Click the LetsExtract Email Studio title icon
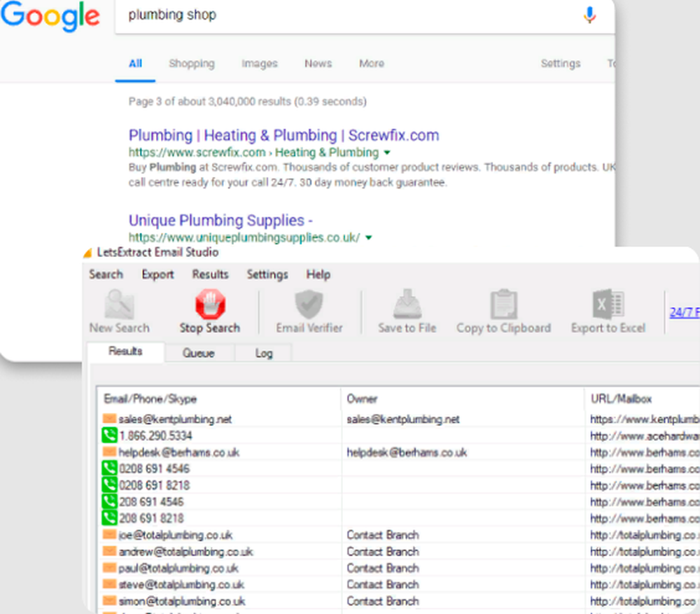 point(88,253)
